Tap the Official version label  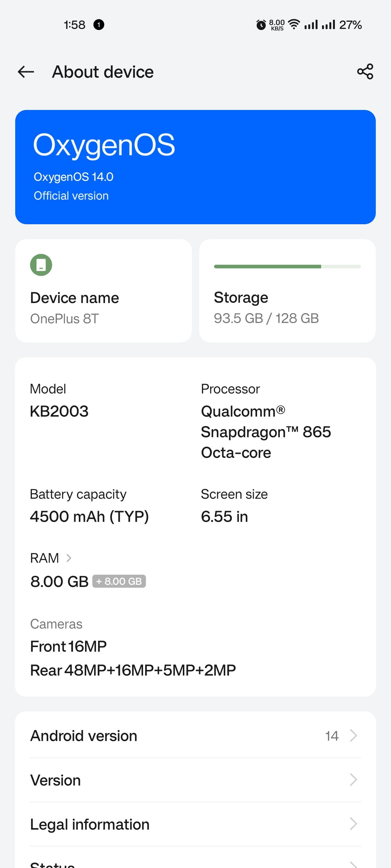(x=71, y=196)
